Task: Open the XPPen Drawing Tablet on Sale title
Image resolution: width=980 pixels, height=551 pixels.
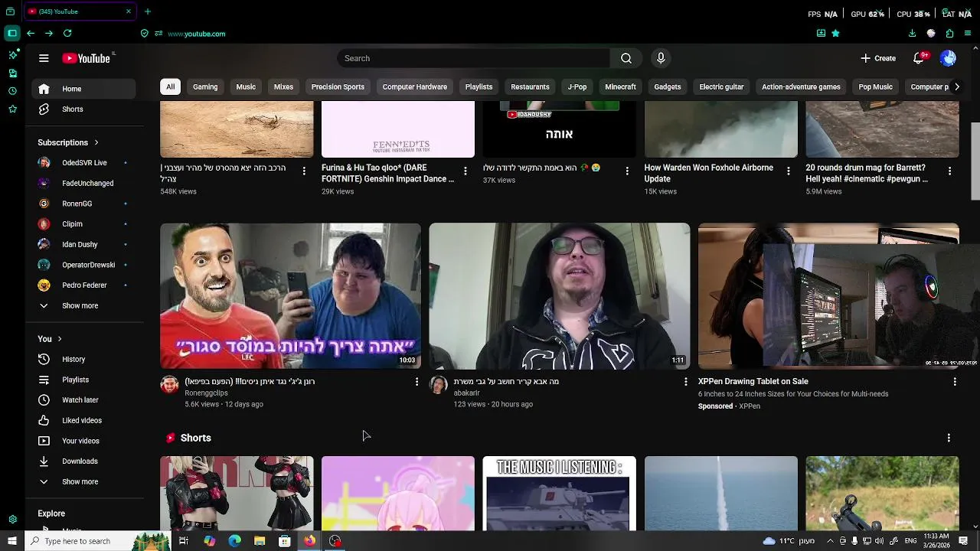Action: tap(753, 381)
